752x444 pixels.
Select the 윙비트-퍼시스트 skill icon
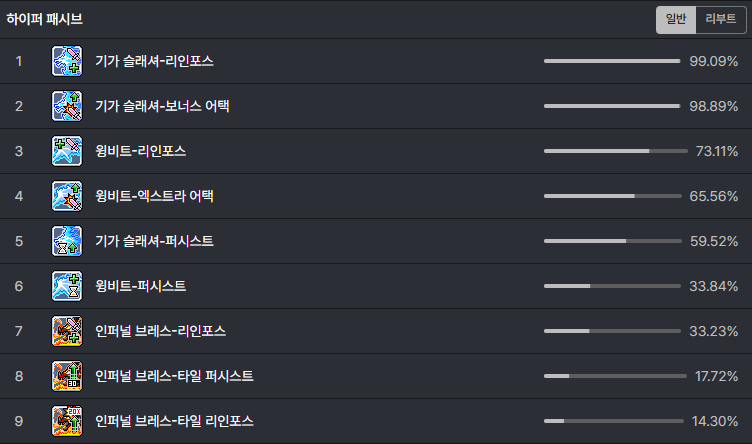pyautogui.click(x=67, y=286)
